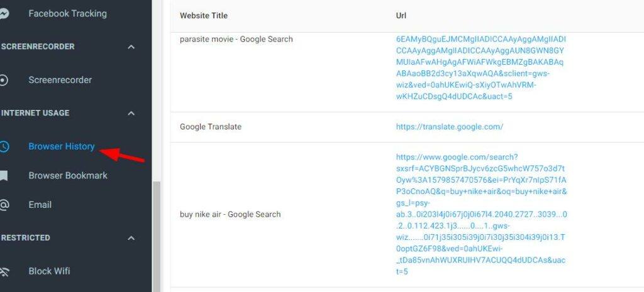Collapse the RESTRICTED section chevron
Screen dimensions: 644x292
point(131,238)
